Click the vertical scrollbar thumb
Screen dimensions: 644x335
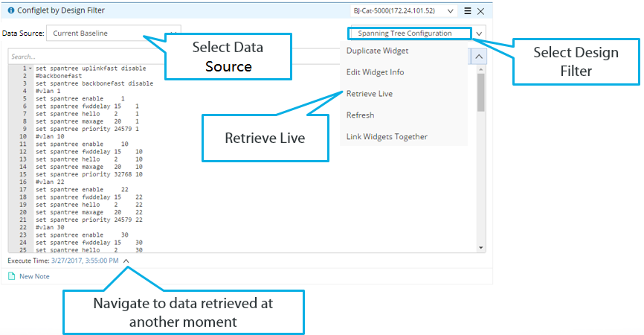pyautogui.click(x=480, y=89)
